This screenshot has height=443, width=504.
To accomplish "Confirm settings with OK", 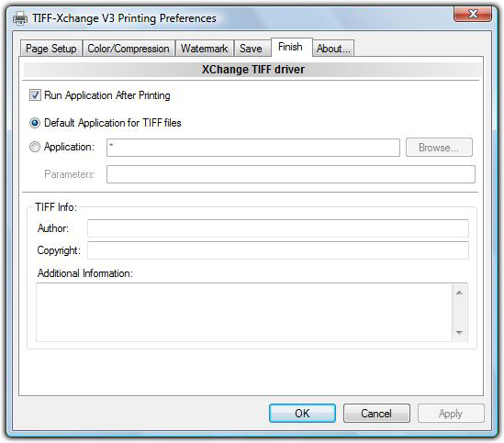I will click(302, 413).
